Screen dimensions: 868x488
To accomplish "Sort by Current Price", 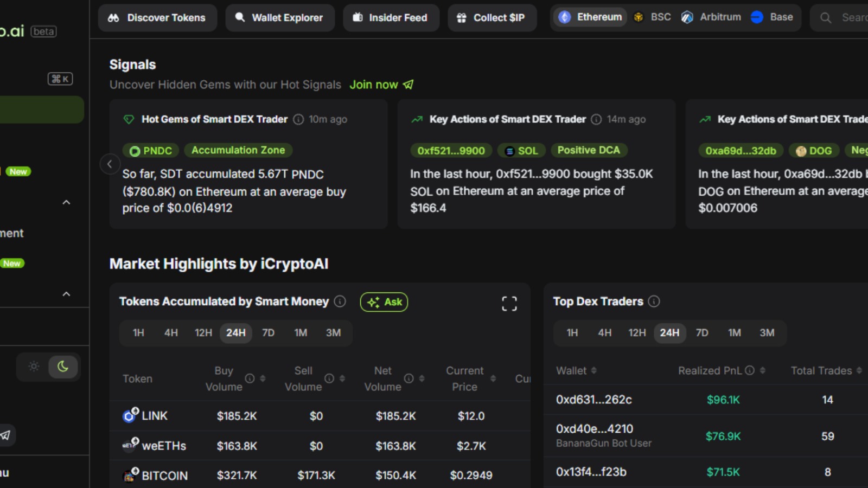I will click(493, 378).
